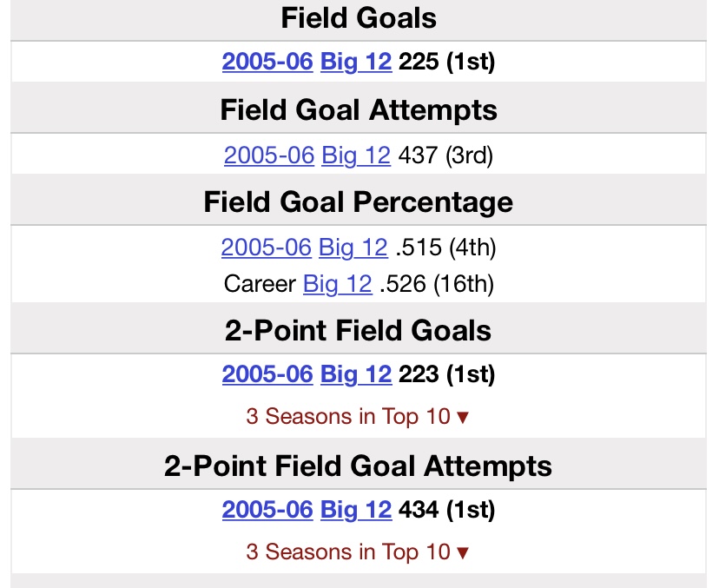Click Big 12 link beside 434 (1st)
Image resolution: width=719 pixels, height=588 pixels.
(x=356, y=510)
